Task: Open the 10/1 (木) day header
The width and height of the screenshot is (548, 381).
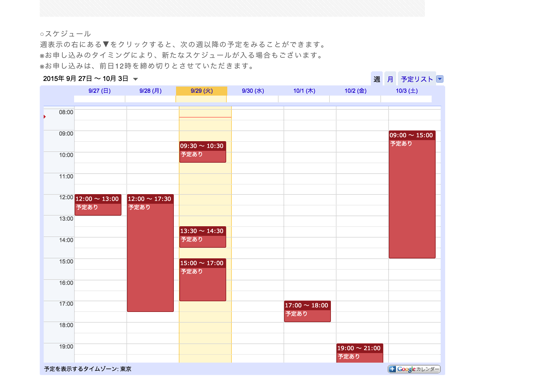Action: 304,91
